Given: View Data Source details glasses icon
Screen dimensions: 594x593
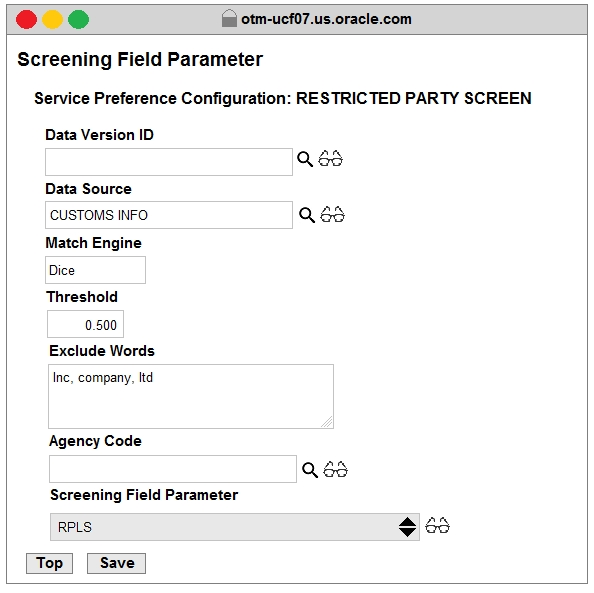Looking at the screenshot, I should [332, 214].
